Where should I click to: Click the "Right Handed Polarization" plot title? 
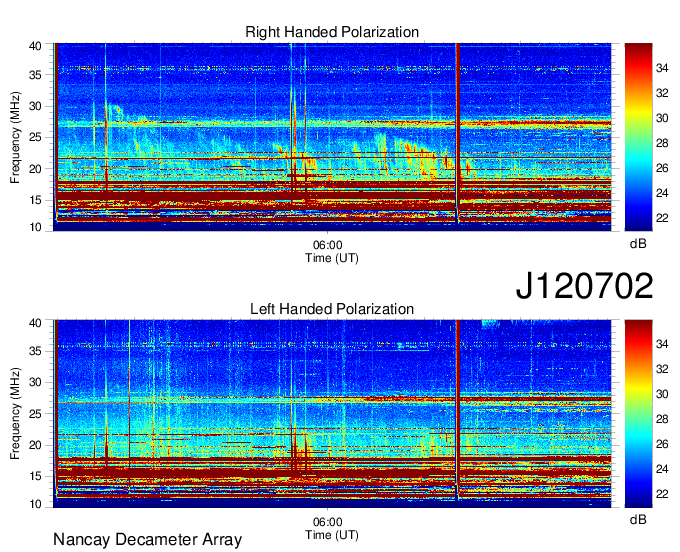332,32
